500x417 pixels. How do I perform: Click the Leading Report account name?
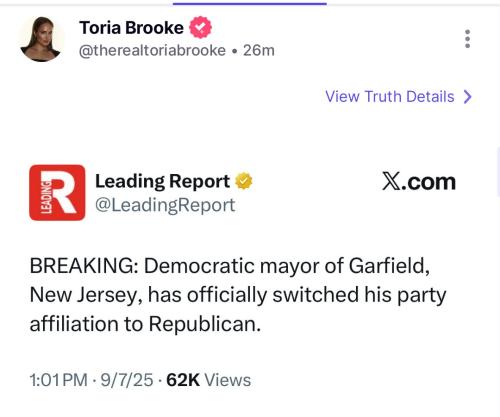tap(162, 182)
